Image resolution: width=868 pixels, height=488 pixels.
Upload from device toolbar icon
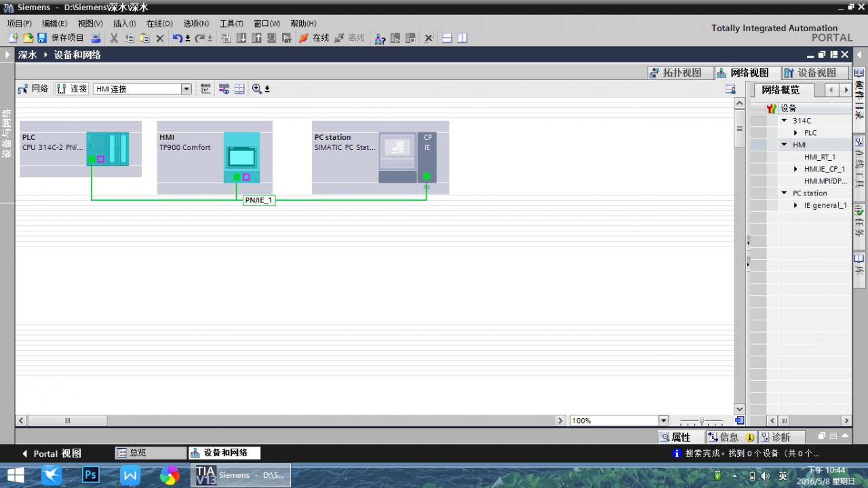click(x=256, y=38)
